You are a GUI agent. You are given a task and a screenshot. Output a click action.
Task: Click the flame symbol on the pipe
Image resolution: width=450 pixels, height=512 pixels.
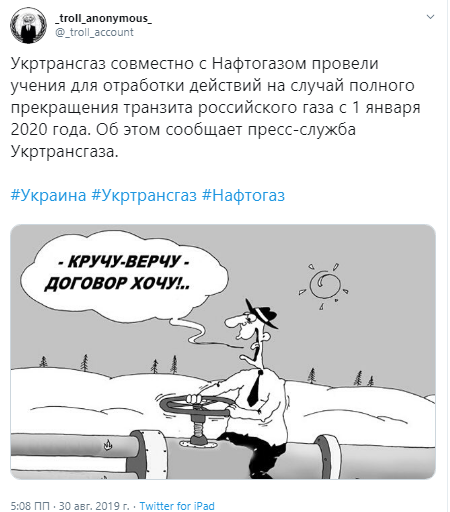[x=107, y=445]
